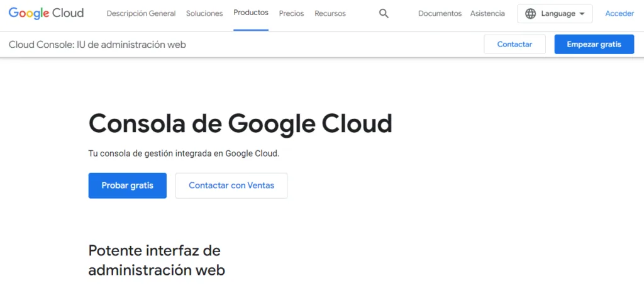The height and width of the screenshot is (288, 644).
Task: Click the Potente interfaz de administración web heading
Action: click(157, 260)
